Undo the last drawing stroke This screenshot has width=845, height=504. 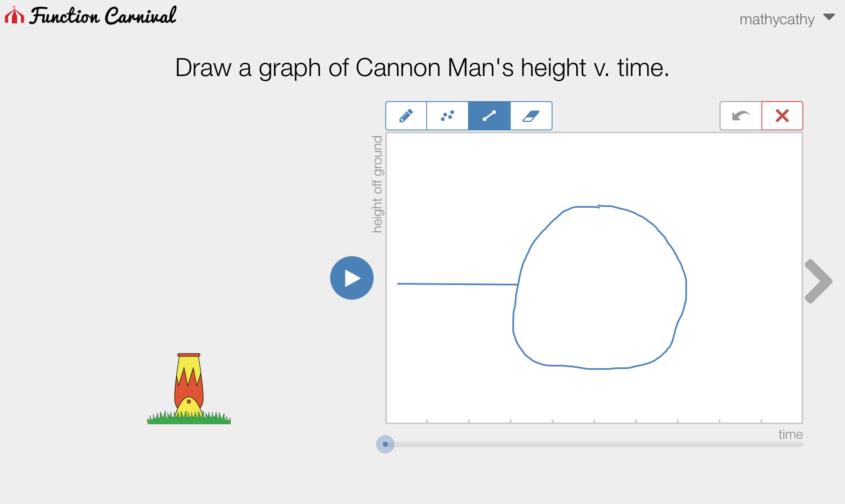[x=741, y=116]
